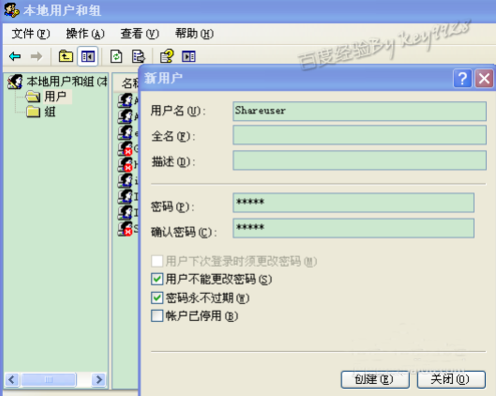Image resolution: width=496 pixels, height=396 pixels.
Task: Click the Back arrow toolbar icon
Action: click(15, 56)
